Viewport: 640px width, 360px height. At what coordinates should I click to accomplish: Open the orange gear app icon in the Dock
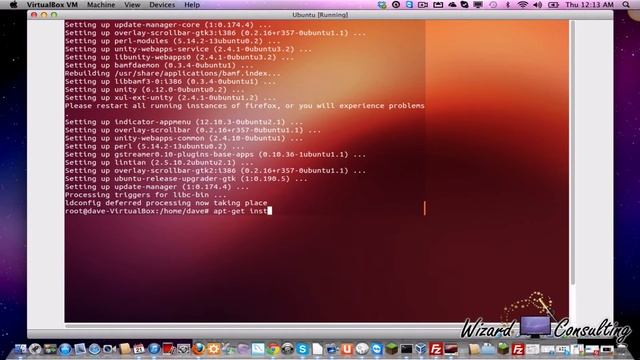pyautogui.click(x=213, y=348)
